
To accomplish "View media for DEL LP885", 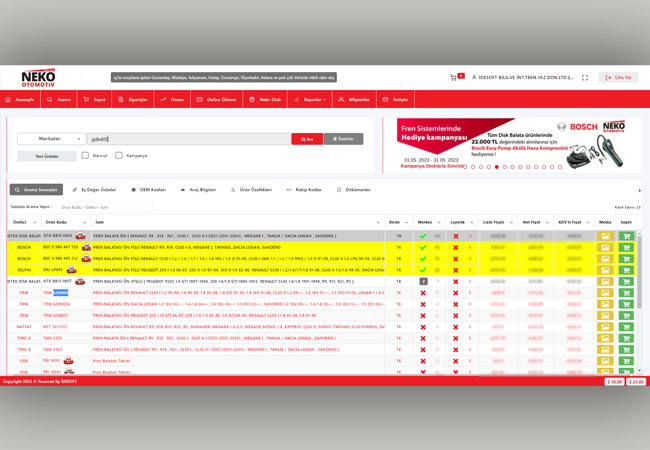I will tap(605, 270).
